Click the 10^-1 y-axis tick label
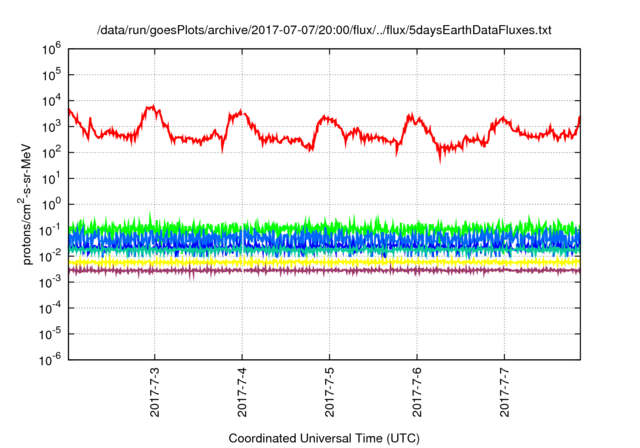This screenshot has width=640, height=448. pos(51,230)
